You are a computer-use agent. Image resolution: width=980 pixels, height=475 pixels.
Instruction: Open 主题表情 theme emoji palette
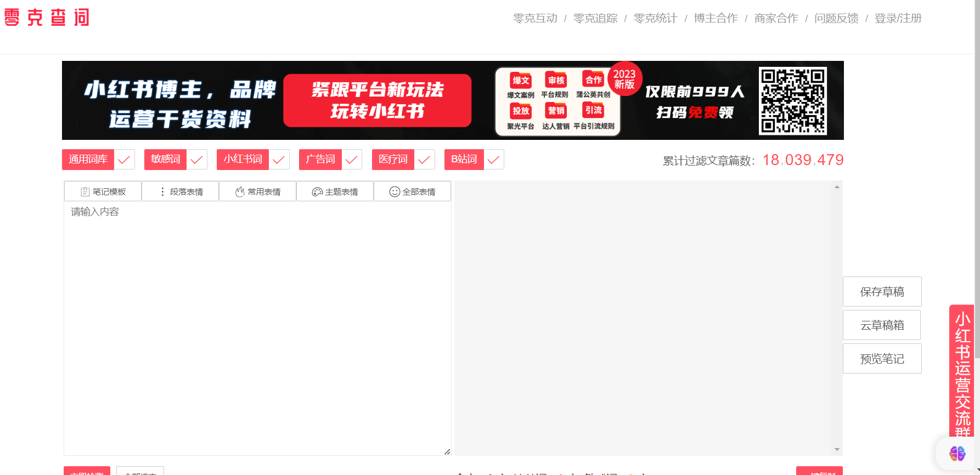pos(335,191)
